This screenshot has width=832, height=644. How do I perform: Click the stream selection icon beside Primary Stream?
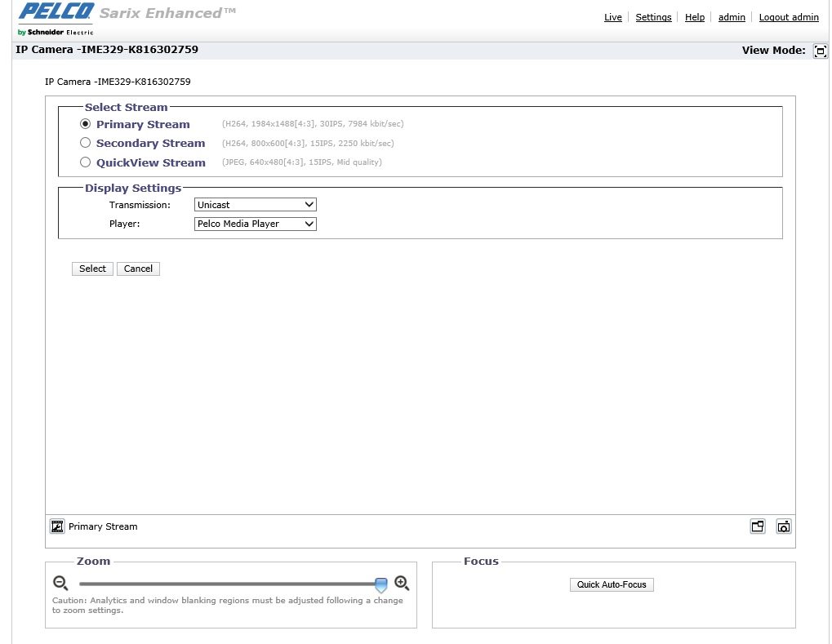pyautogui.click(x=57, y=526)
